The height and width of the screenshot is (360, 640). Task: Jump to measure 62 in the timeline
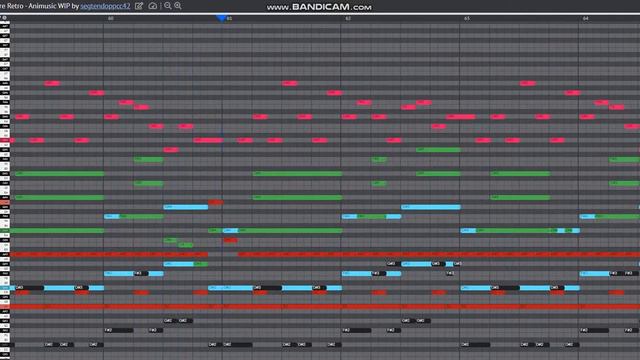pos(348,18)
